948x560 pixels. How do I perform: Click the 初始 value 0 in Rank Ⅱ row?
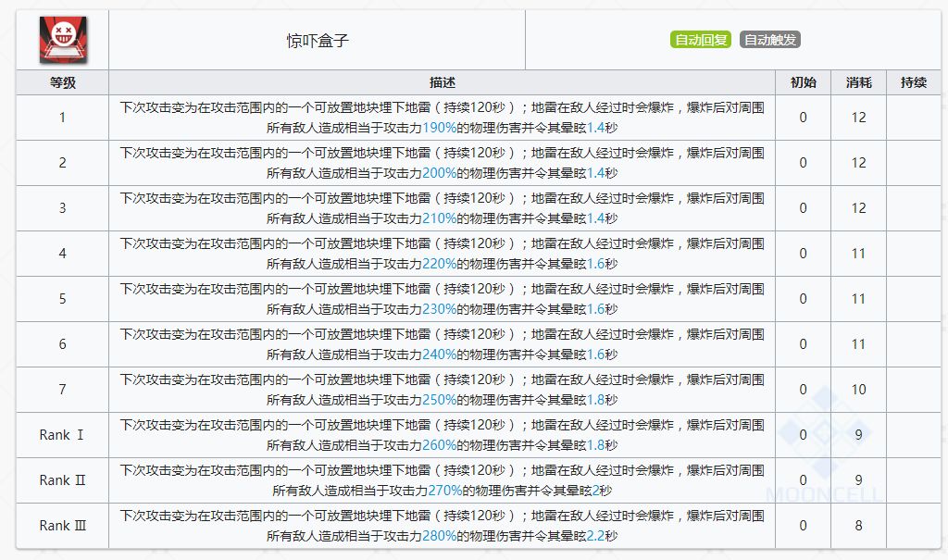coord(803,480)
